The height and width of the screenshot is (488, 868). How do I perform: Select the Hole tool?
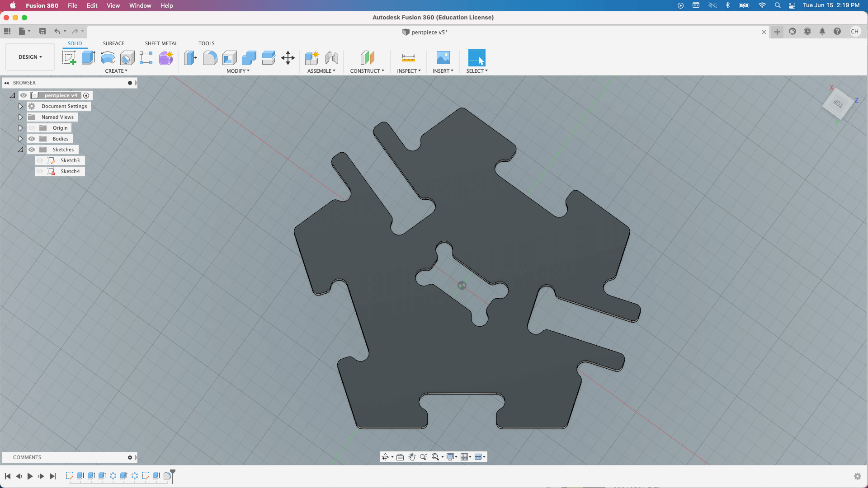pos(127,58)
